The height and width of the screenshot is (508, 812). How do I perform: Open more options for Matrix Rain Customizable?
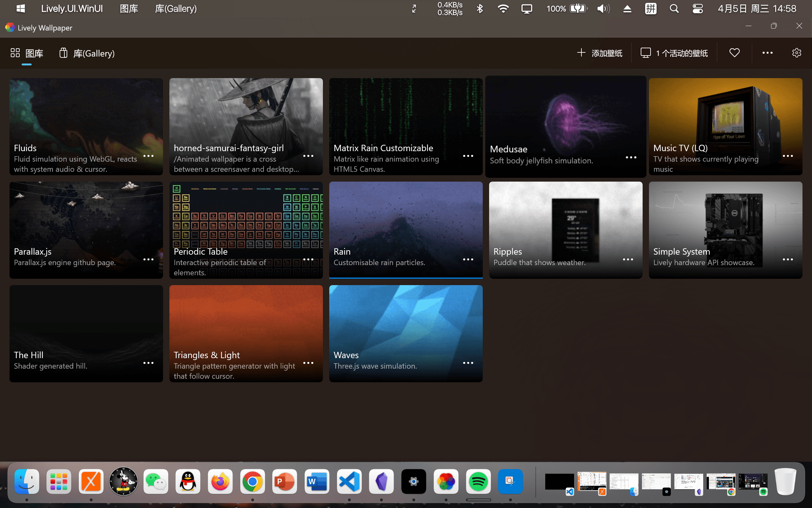468,156
